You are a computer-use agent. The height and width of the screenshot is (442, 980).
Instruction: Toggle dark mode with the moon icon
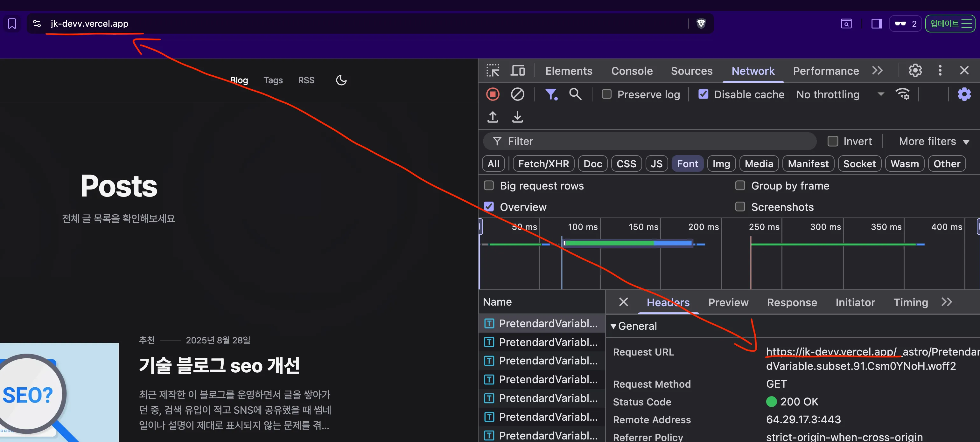pos(341,80)
